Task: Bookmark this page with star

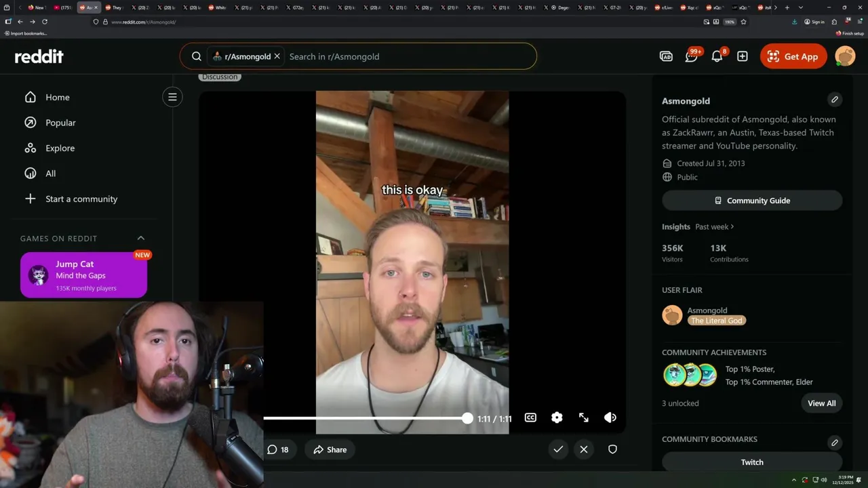Action: 743,22
